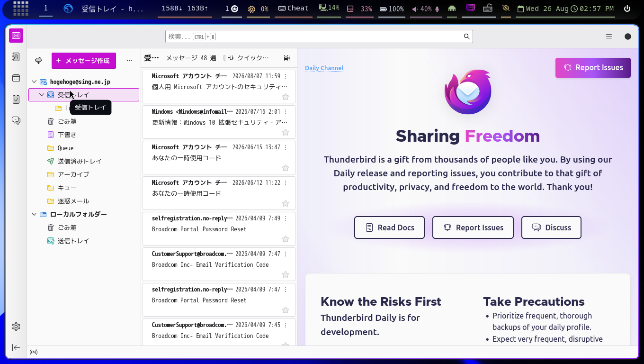644x364 pixels.
Task: Open the Calendar space
Action: pyautogui.click(x=16, y=78)
